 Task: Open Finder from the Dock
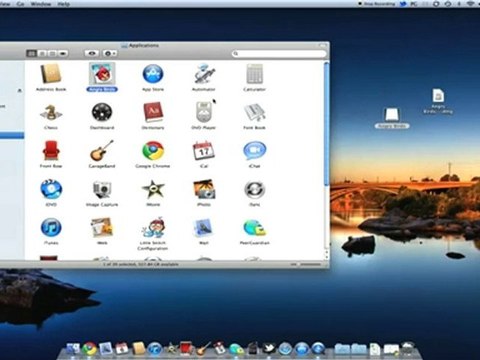[x=73, y=349]
